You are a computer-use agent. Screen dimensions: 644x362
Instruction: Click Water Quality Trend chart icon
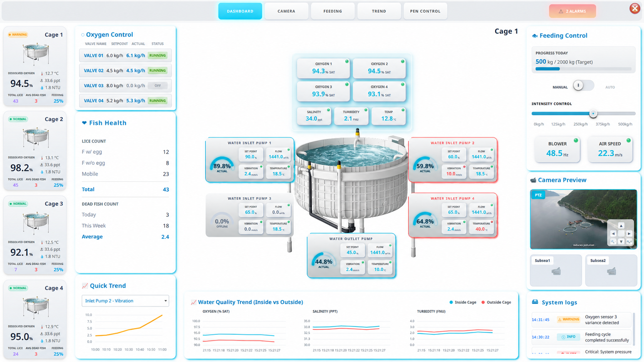(194, 302)
